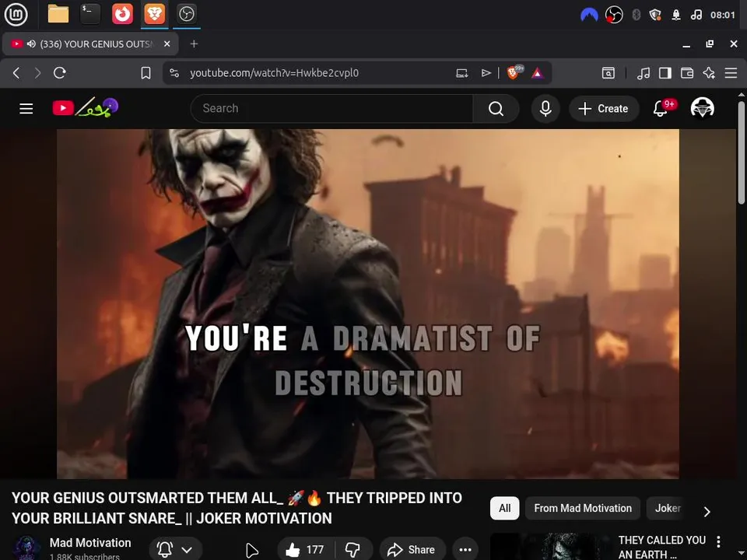Viewport: 747px width, 560px height.
Task: View site information settings icon
Action: click(174, 73)
